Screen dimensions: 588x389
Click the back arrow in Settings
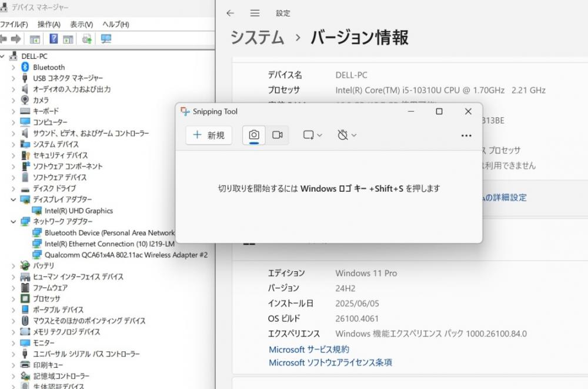tap(230, 13)
